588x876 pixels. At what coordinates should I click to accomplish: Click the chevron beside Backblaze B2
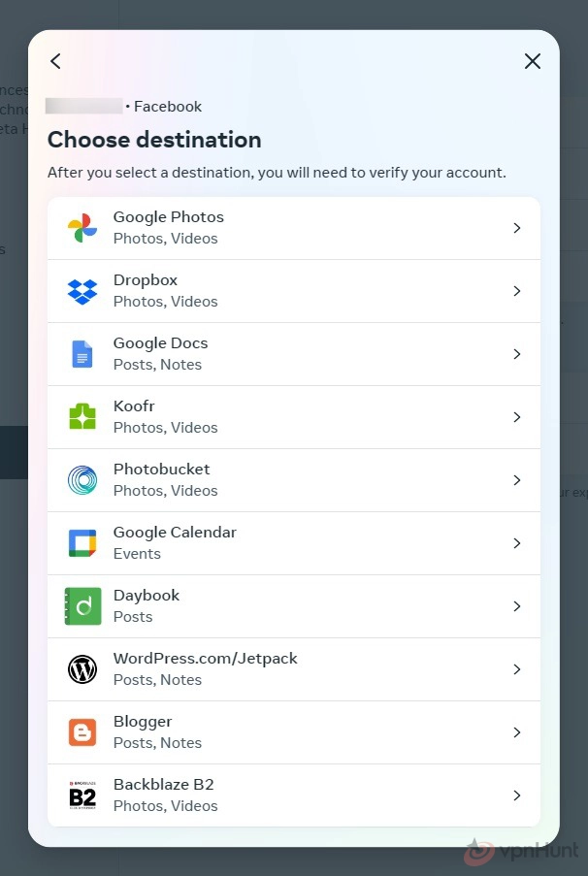coord(517,795)
